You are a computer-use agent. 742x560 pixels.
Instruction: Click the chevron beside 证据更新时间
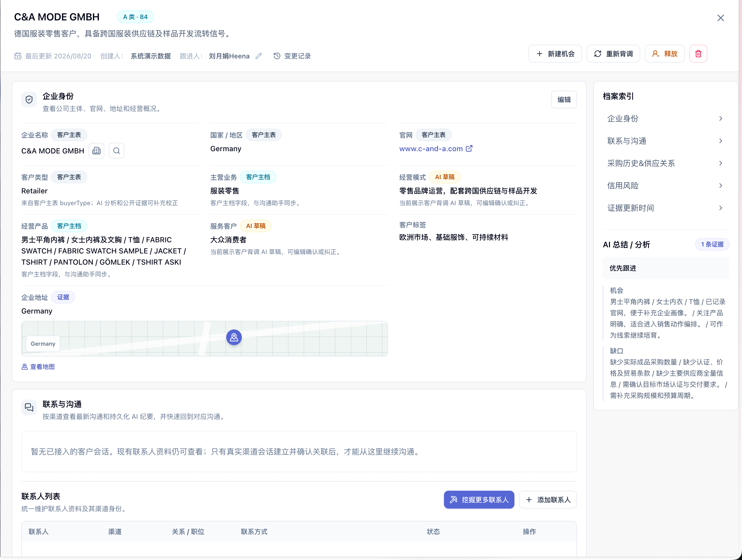[720, 208]
